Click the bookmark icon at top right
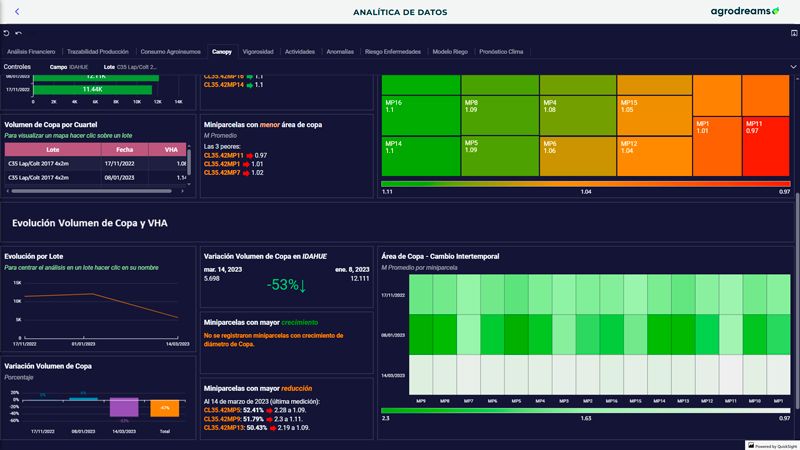 click(793, 33)
